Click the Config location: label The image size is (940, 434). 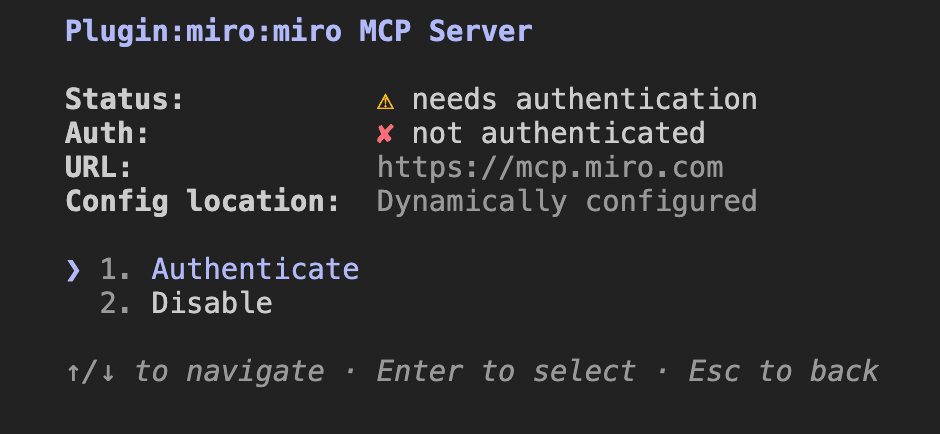203,201
